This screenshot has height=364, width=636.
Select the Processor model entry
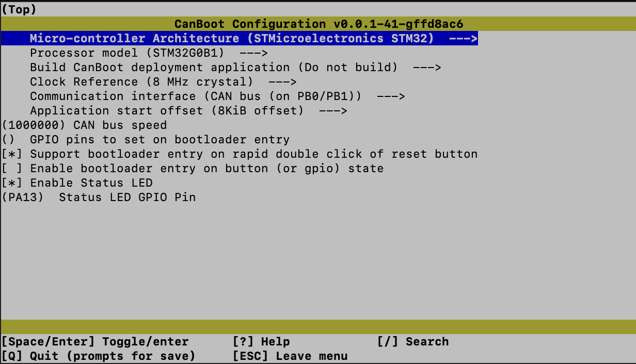[x=126, y=53]
